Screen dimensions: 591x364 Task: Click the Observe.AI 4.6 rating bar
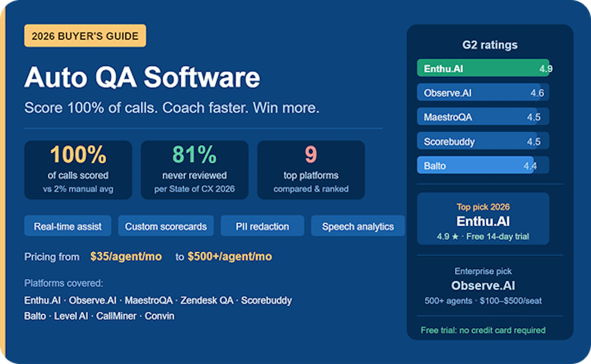click(x=483, y=92)
